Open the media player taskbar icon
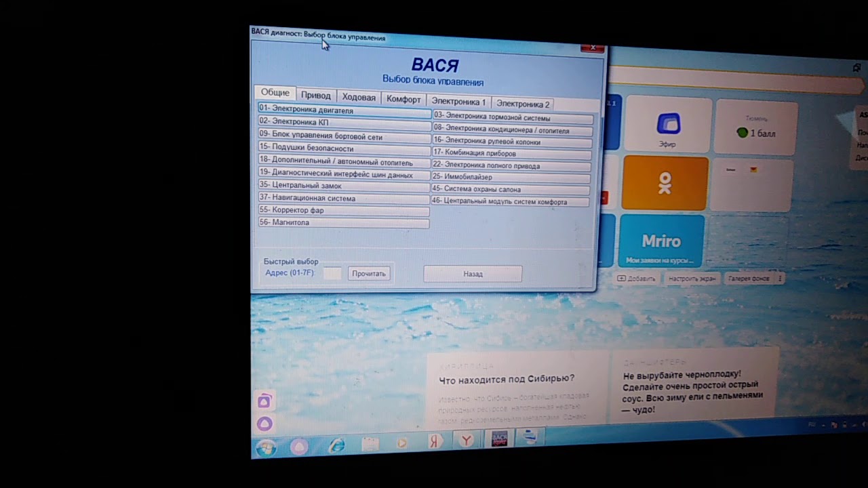Viewport: 868px width, 488px height. pos(402,443)
